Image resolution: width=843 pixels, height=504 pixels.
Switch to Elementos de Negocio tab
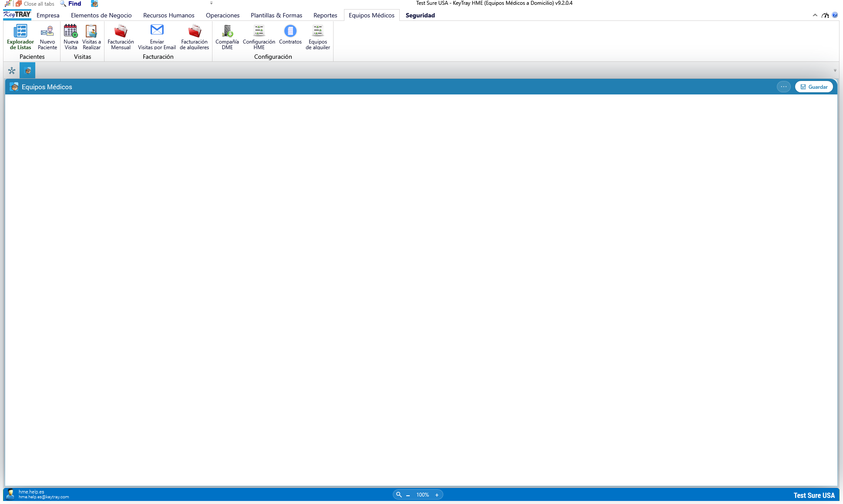coord(101,15)
